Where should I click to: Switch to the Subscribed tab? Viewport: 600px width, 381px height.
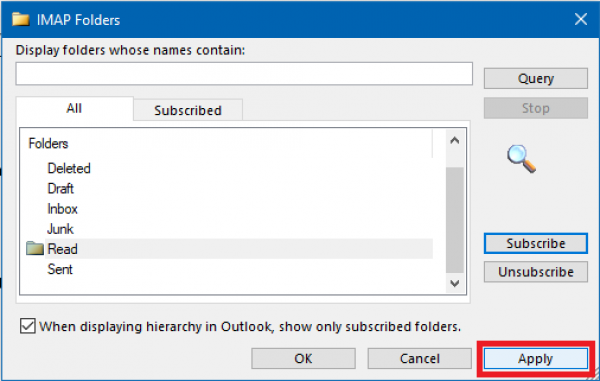pyautogui.click(x=188, y=110)
